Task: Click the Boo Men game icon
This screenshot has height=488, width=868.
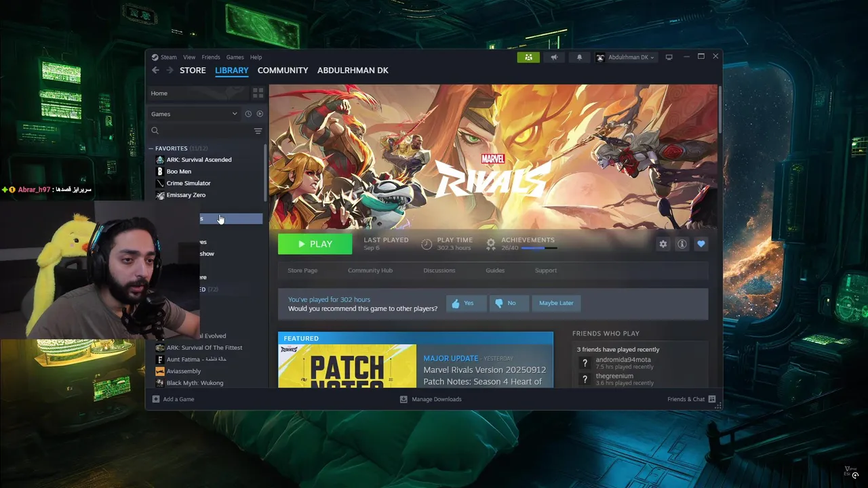Action: tap(160, 171)
